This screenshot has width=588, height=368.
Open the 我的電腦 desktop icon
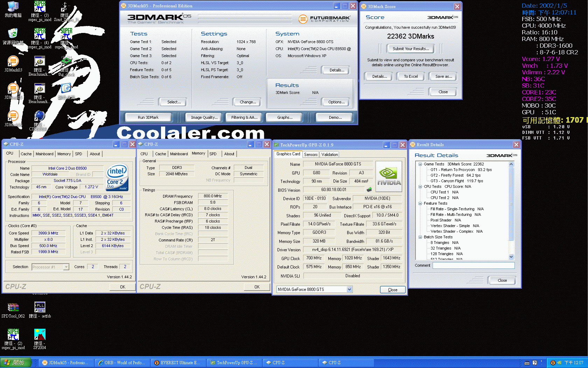pos(13,9)
